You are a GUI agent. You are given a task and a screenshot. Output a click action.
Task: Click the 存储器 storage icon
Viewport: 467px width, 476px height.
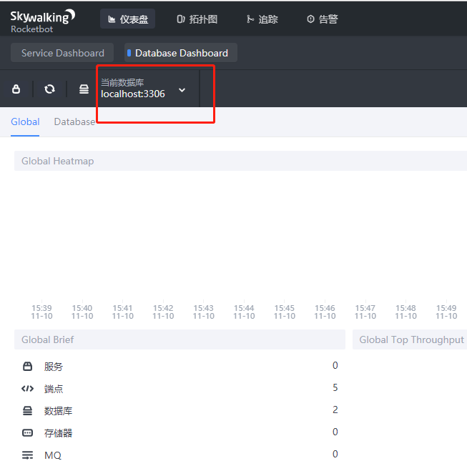pos(27,432)
